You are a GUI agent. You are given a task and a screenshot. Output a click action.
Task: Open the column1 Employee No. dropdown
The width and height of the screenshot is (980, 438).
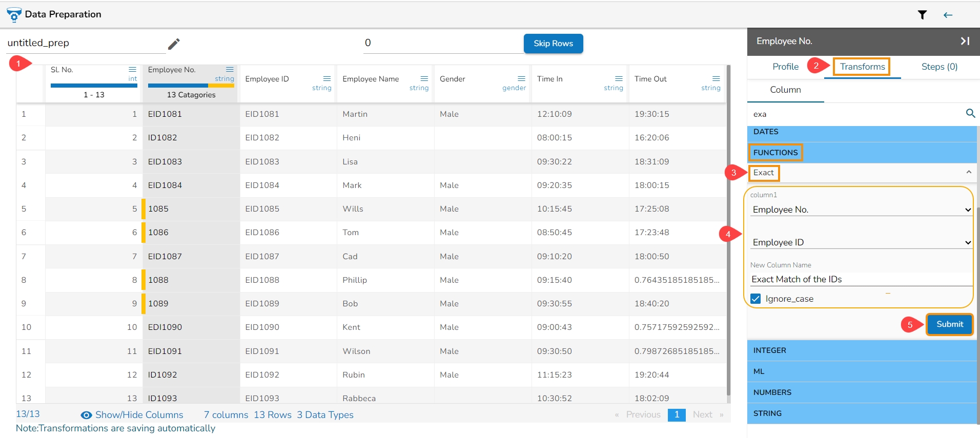tap(860, 210)
